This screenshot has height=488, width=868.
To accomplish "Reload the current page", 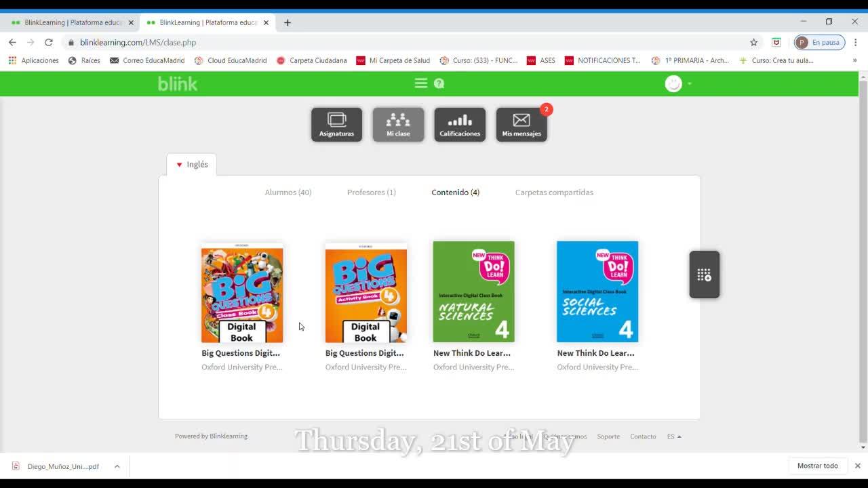I will [x=49, y=42].
